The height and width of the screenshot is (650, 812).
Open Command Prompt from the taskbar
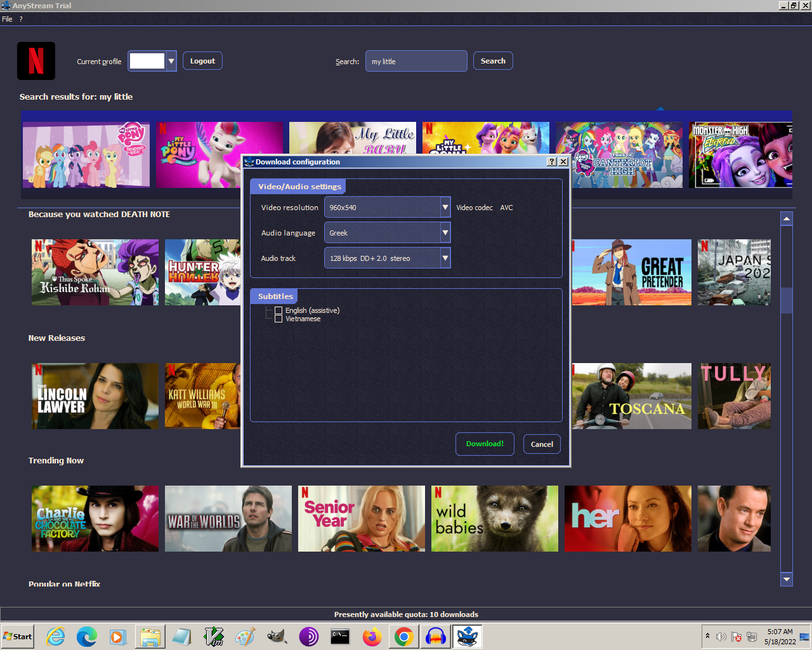(340, 636)
